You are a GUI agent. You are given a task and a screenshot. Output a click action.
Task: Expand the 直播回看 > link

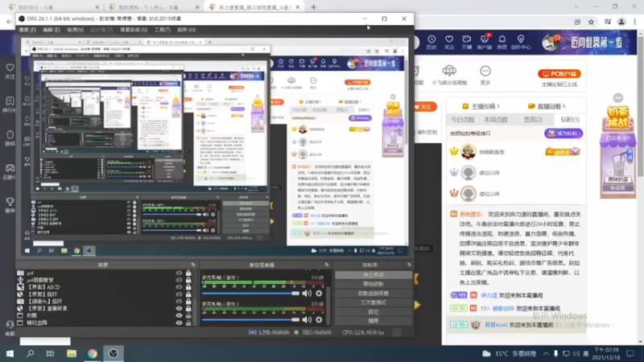pos(547,106)
